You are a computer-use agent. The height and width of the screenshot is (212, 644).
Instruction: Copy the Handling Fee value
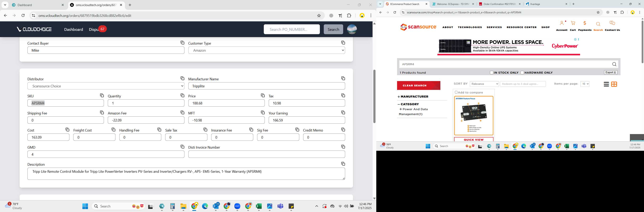(159, 129)
